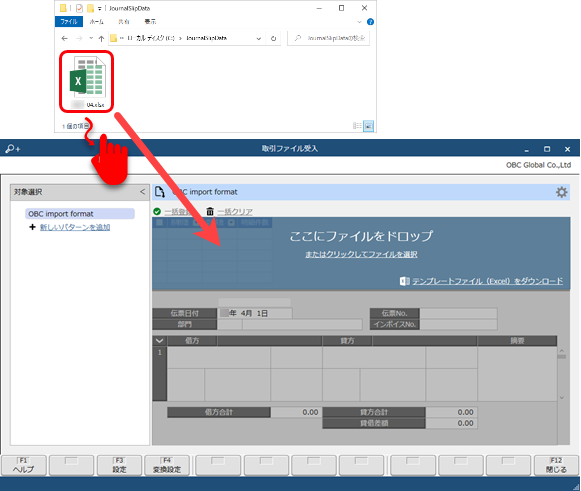Click the テンプレートファイル download link
581x491 pixels.
coord(487,281)
